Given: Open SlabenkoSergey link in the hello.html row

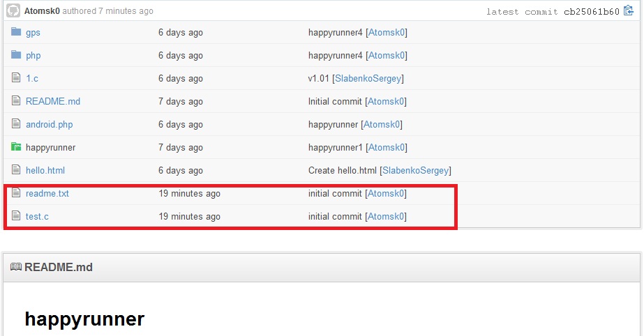Looking at the screenshot, I should tap(415, 171).
